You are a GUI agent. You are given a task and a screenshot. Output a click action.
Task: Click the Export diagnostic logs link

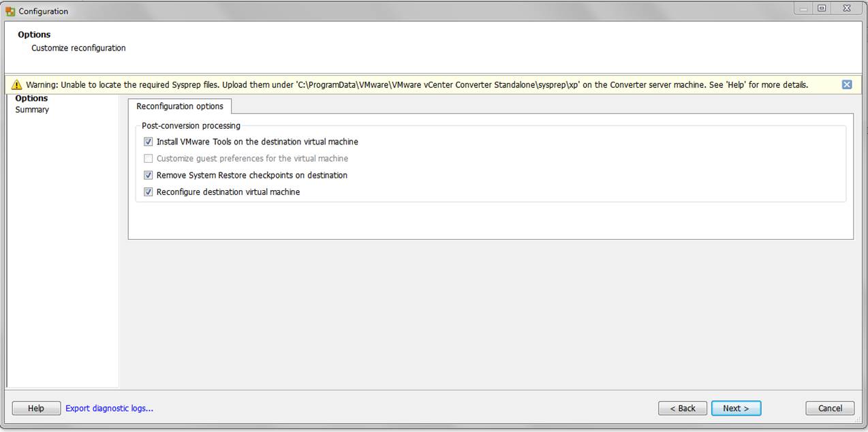109,408
